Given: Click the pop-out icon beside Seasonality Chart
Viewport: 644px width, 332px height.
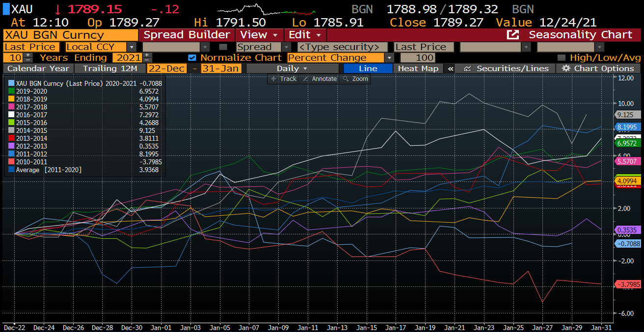Looking at the screenshot, I should (x=512, y=35).
